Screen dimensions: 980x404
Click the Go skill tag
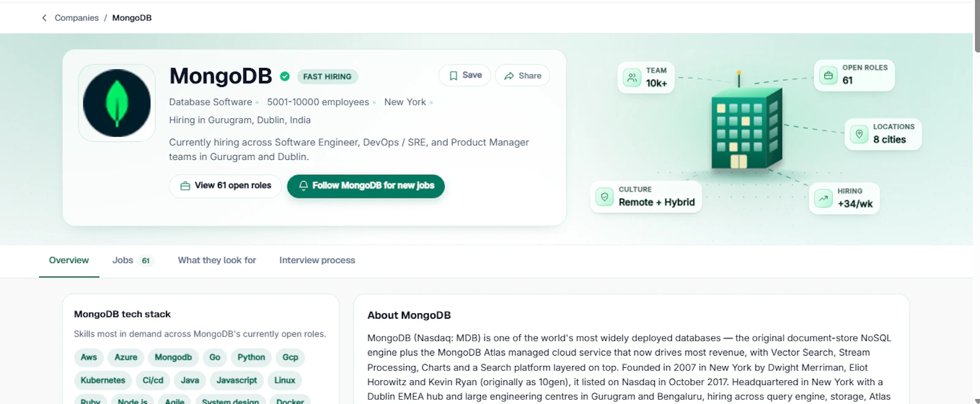(x=215, y=357)
